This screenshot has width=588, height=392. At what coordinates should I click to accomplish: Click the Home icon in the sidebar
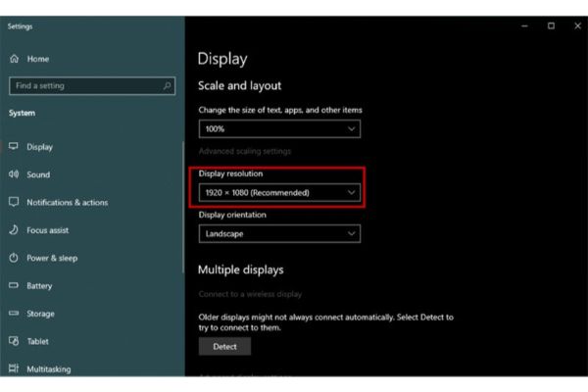15,59
